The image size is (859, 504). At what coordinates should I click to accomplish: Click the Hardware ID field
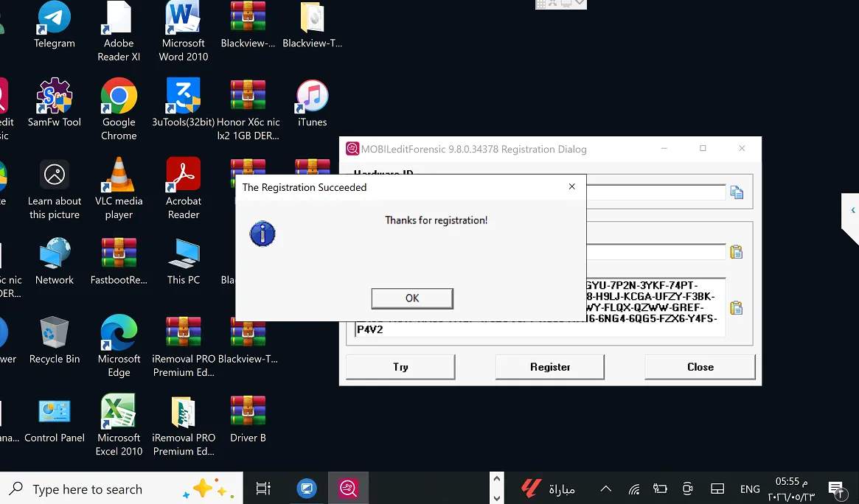click(x=655, y=192)
